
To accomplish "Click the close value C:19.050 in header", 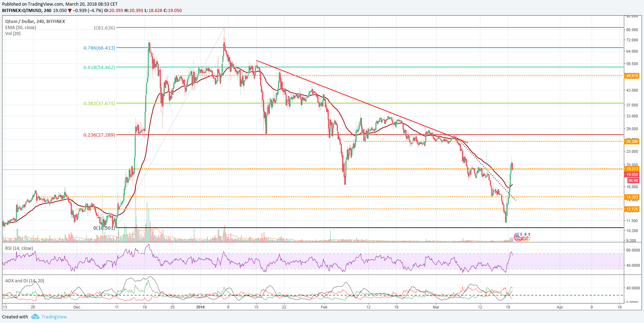I will click(173, 11).
